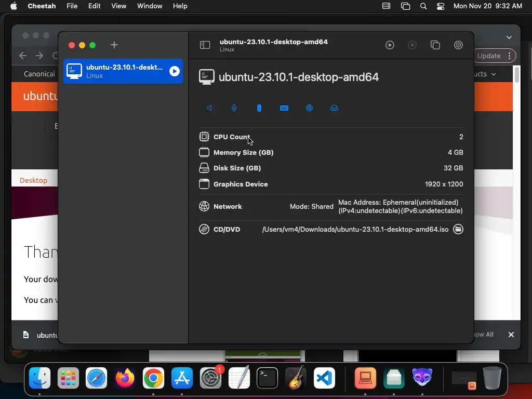Click the Memory Size icon

click(204, 152)
